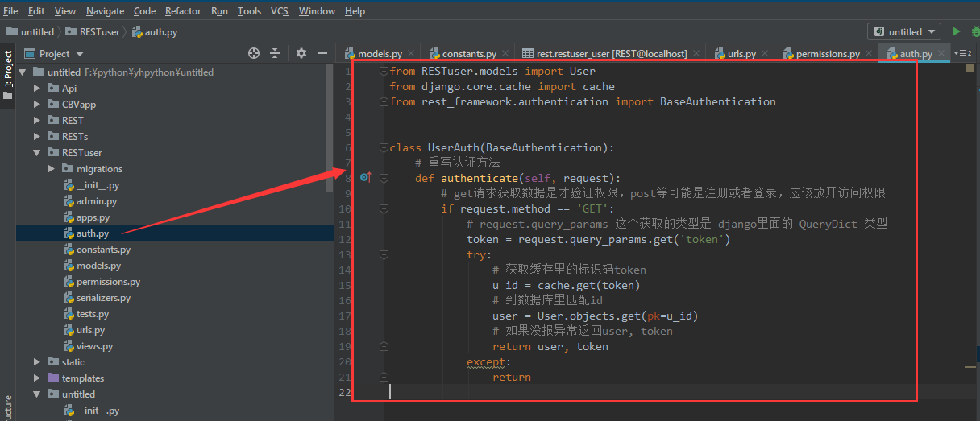The image size is (980, 421).
Task: Collapse all in Project panel toolbar
Action: (x=275, y=53)
